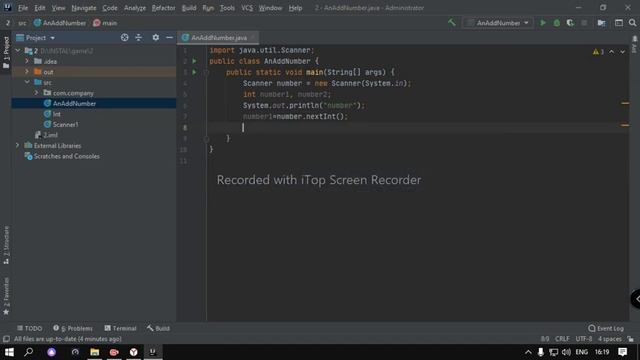Viewport: 640px width, 360px height.
Task: Open the run configuration AnAddNumber dropdown
Action: coord(498,23)
